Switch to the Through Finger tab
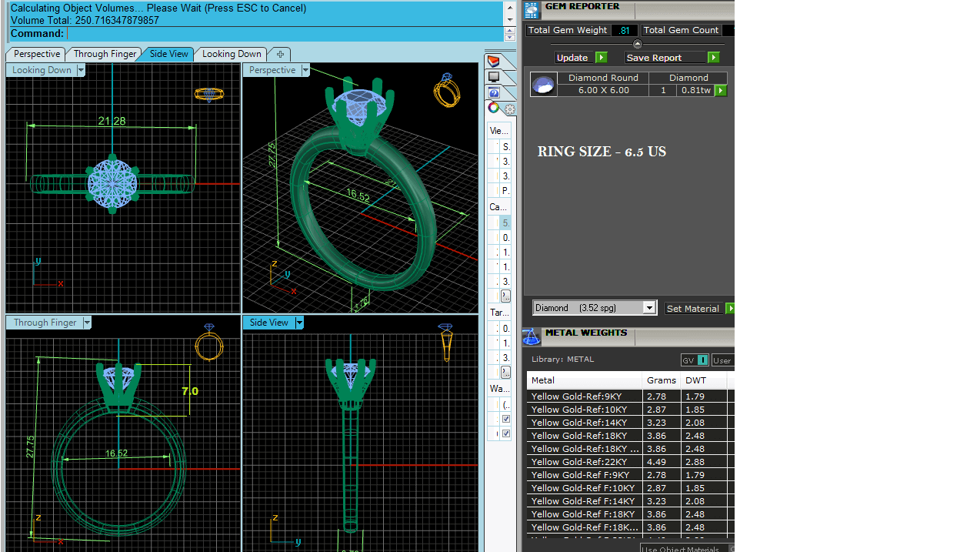980x552 pixels. pos(105,54)
